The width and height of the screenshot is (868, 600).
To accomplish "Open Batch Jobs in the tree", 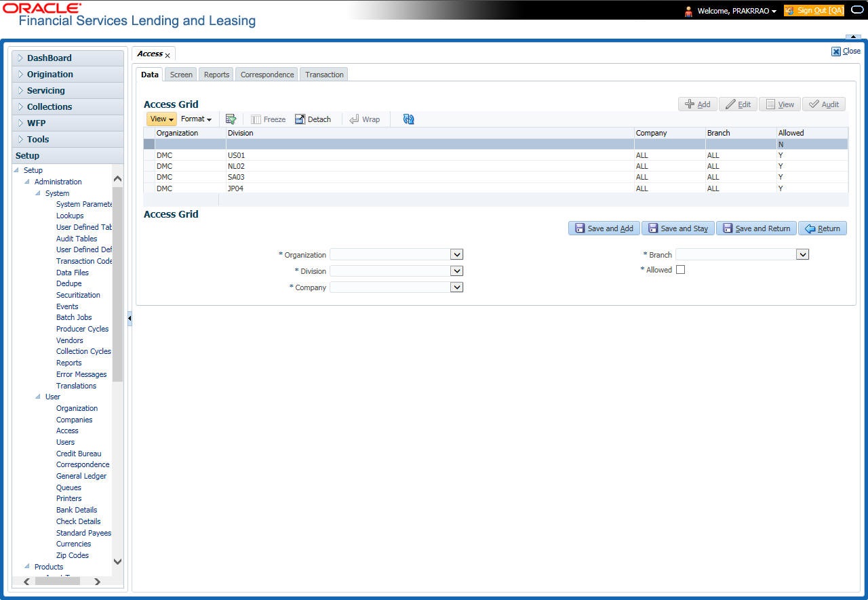I will 74,317.
